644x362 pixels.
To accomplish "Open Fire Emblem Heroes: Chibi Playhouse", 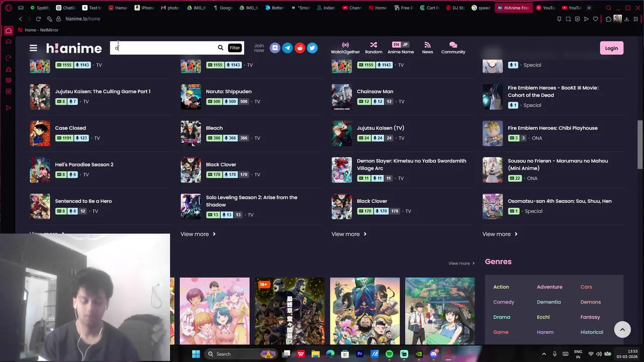I will point(552,128).
